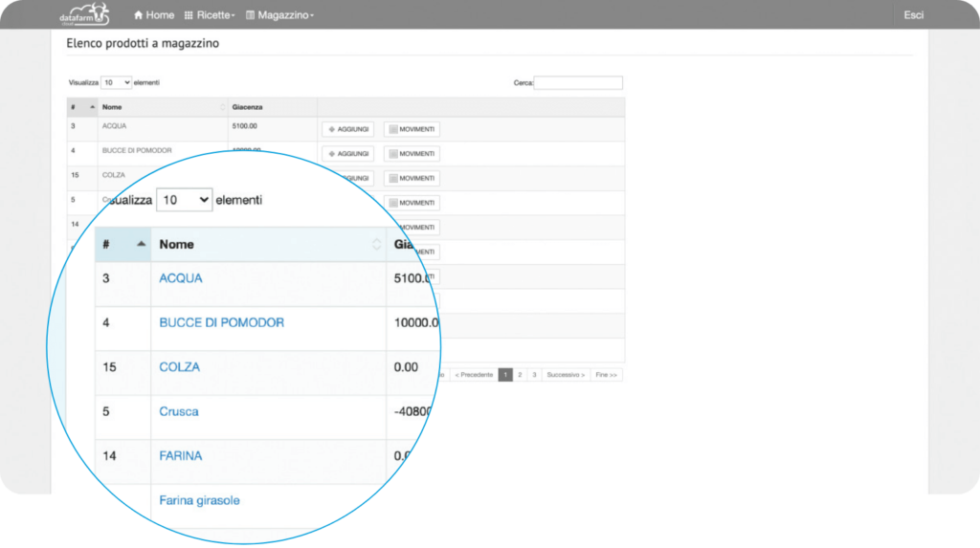Open the Magazzino dropdown menu
Screen dimensions: 980x548
coord(279,15)
